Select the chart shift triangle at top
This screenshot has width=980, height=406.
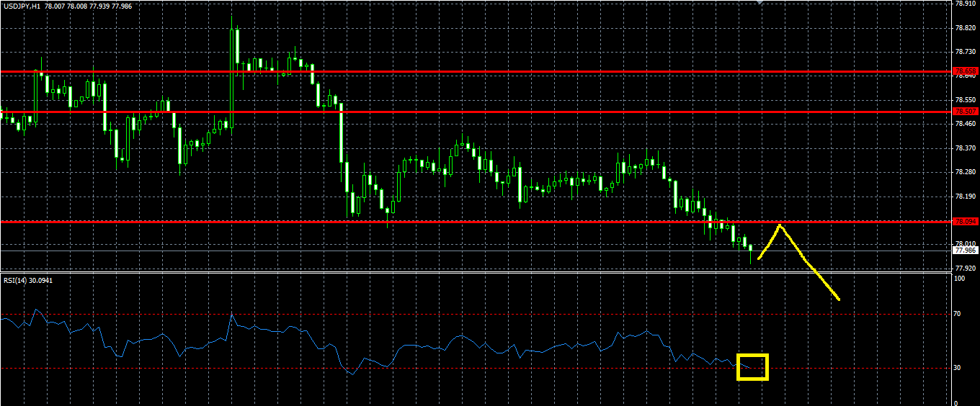[758, 2]
